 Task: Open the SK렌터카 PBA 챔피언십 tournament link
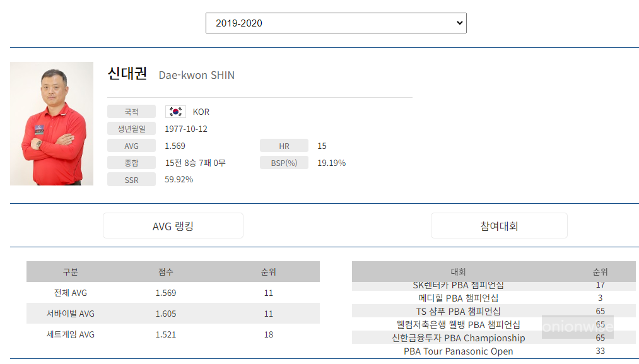click(x=459, y=285)
